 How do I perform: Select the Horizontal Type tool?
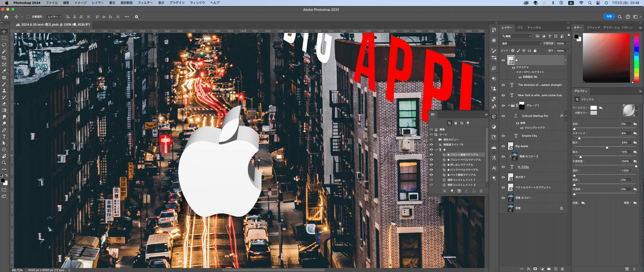[x=4, y=137]
